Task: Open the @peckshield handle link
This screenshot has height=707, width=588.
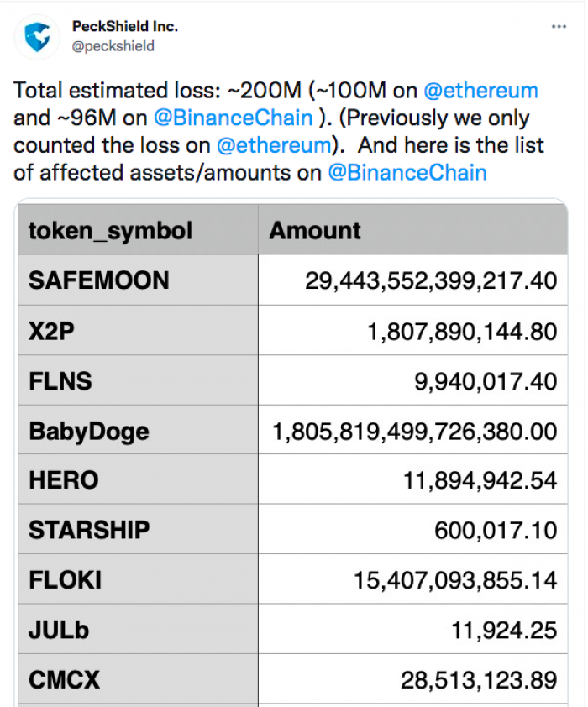Action: tap(113, 46)
